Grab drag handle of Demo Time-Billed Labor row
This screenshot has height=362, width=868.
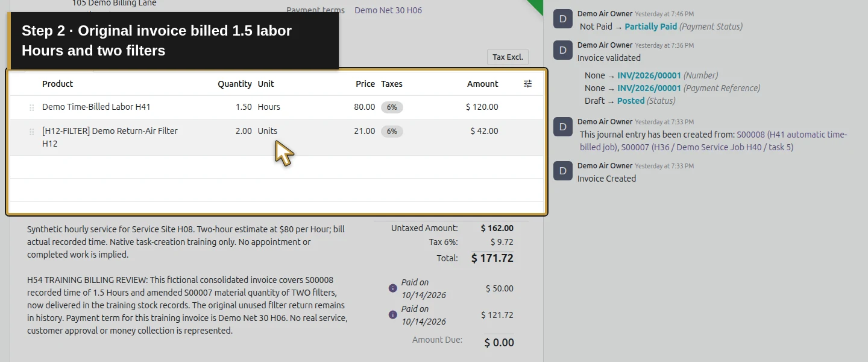pos(31,107)
